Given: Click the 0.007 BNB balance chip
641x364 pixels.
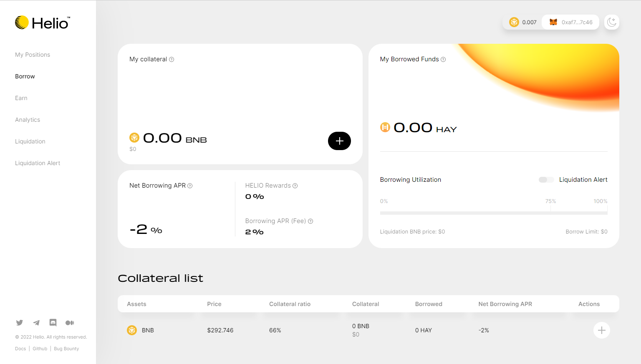Looking at the screenshot, I should point(523,22).
